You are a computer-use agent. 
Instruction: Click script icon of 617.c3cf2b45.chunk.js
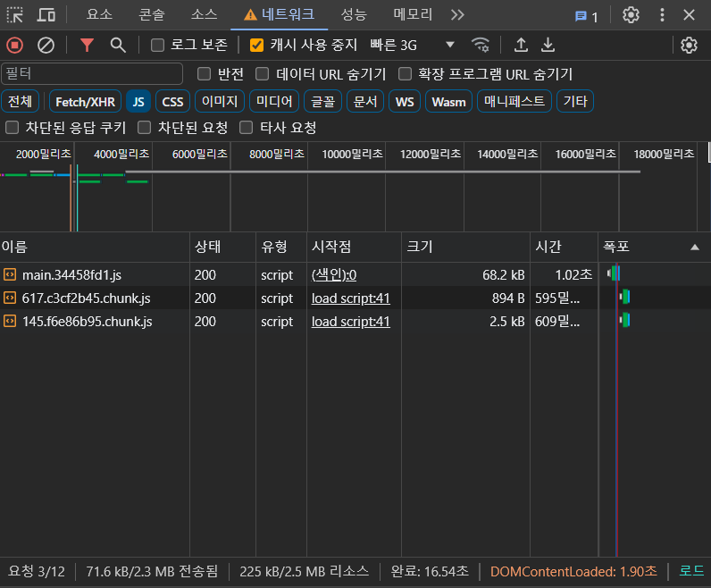coord(10,298)
